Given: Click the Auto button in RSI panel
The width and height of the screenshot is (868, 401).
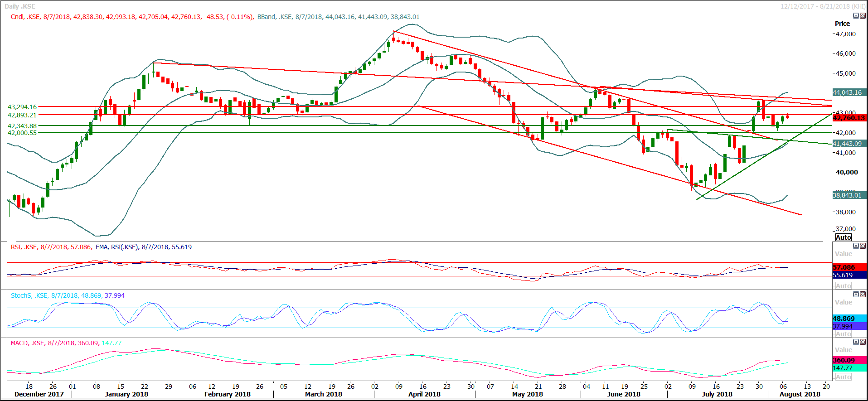Looking at the screenshot, I should (844, 286).
